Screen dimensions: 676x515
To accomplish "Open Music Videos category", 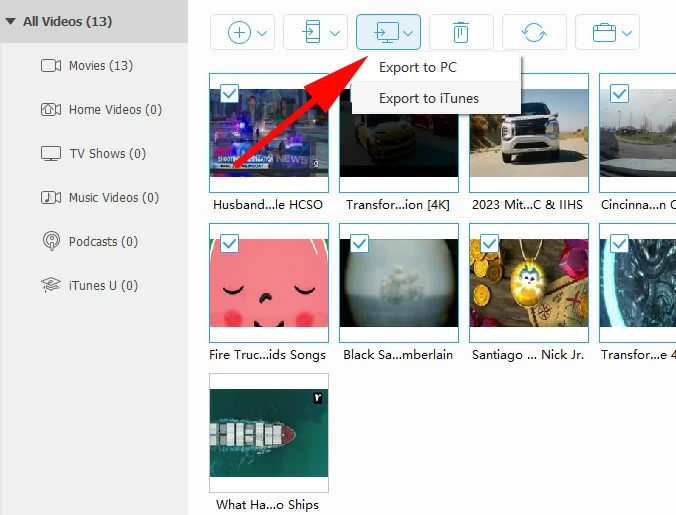I will pos(112,198).
